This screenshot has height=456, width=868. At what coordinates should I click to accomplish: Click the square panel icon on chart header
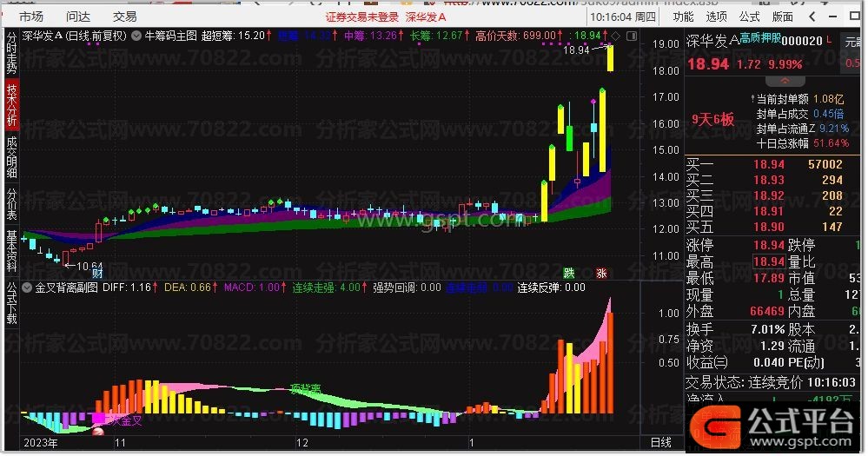632,36
